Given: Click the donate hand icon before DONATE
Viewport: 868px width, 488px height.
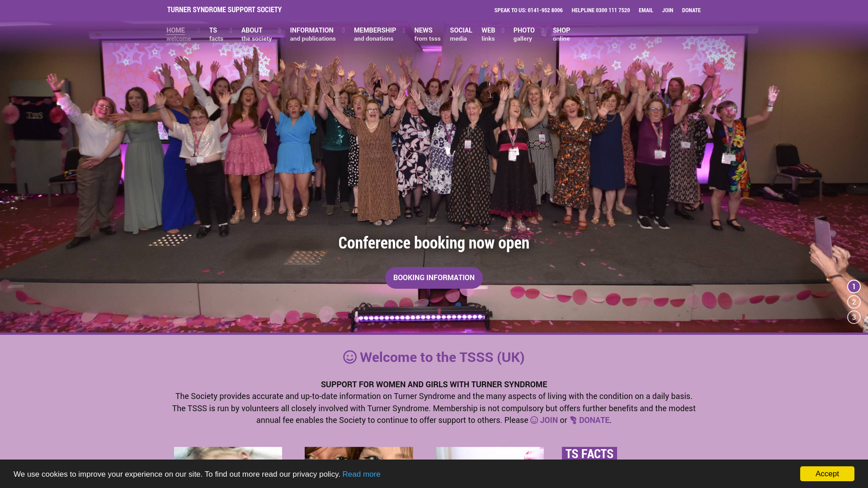Looking at the screenshot, I should coord(573,420).
